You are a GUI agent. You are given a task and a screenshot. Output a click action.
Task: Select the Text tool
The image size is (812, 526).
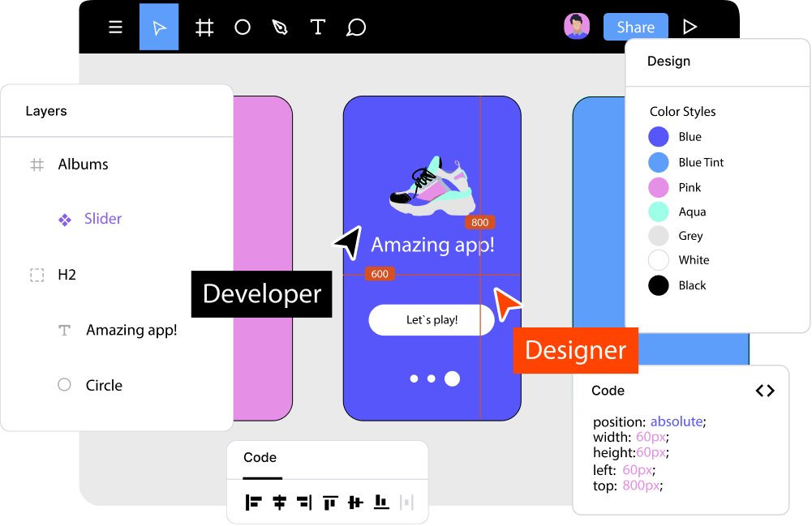coord(317,28)
